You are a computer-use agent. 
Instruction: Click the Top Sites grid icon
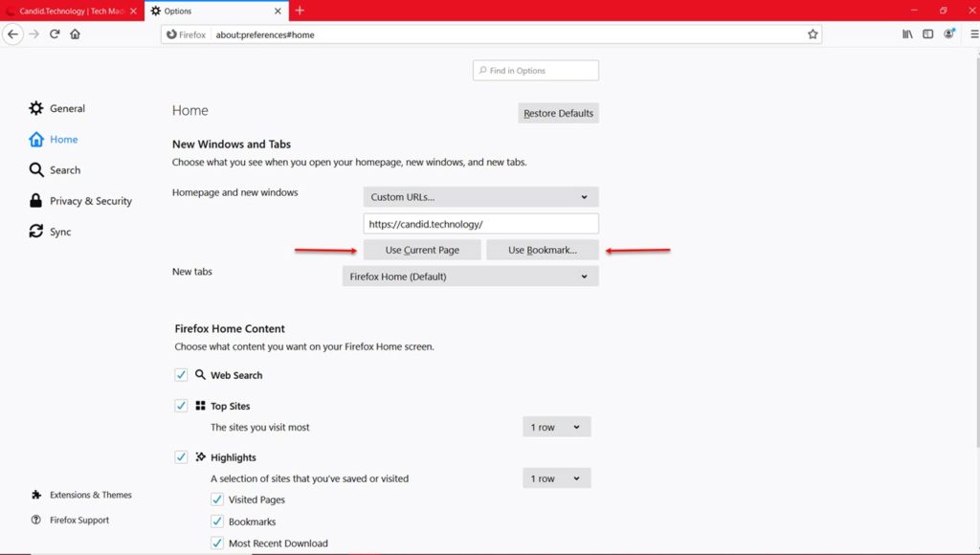200,406
